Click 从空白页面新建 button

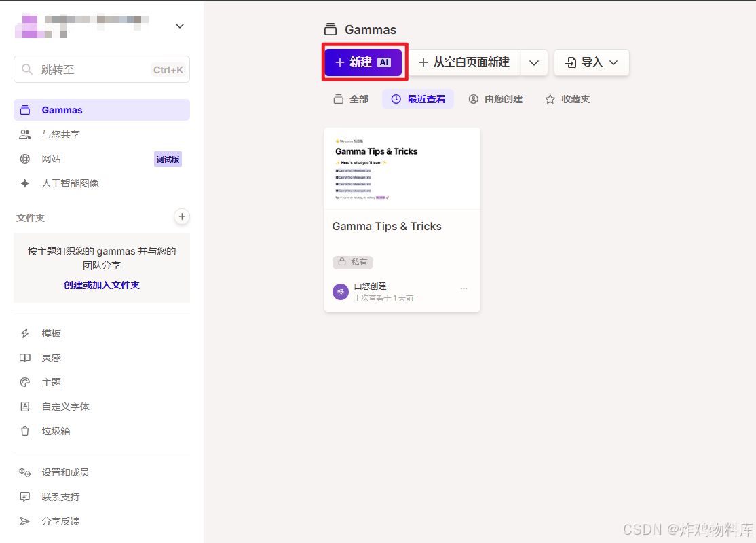click(x=465, y=62)
